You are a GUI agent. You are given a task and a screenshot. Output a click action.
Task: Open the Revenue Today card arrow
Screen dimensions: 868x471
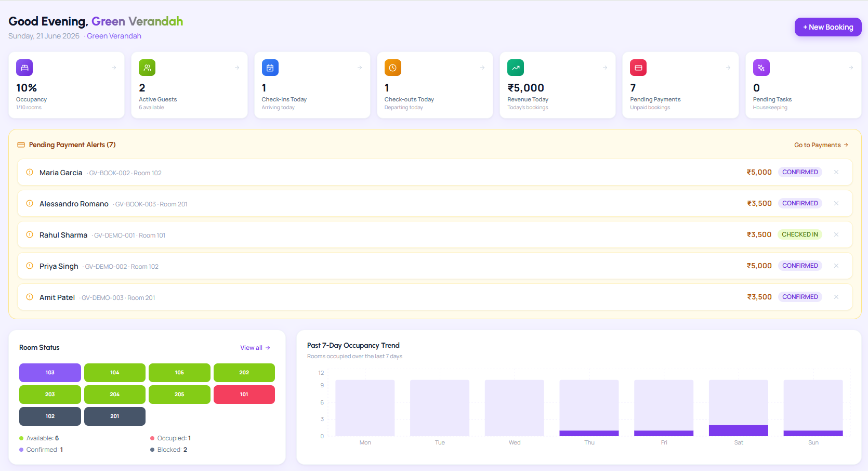point(605,68)
